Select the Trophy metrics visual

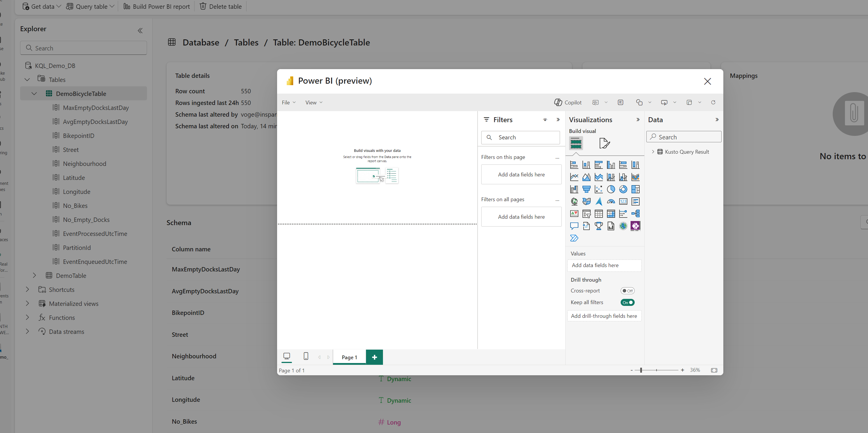[598, 226]
